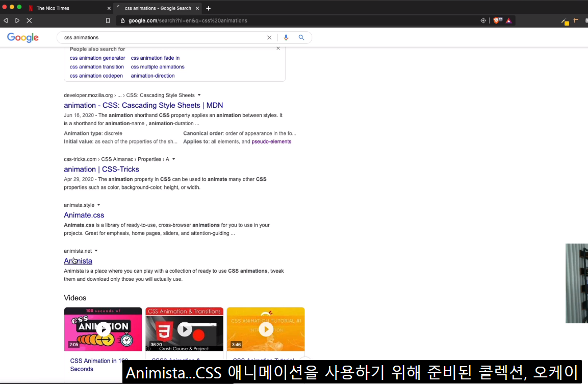The width and height of the screenshot is (588, 384).
Task: Click the macOS green maximize window button
Action: 19,7
